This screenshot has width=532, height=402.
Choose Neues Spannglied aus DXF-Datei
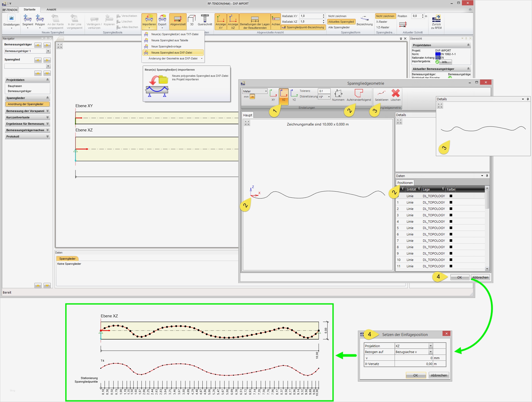172,53
